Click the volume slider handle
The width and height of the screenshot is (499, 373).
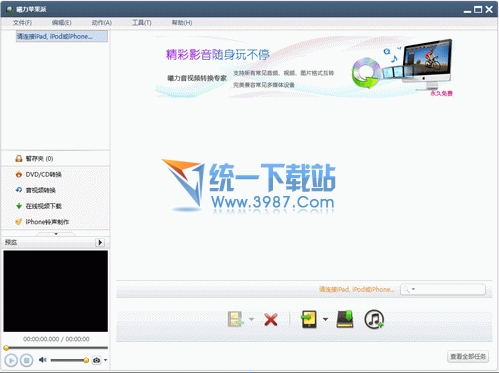point(86,360)
